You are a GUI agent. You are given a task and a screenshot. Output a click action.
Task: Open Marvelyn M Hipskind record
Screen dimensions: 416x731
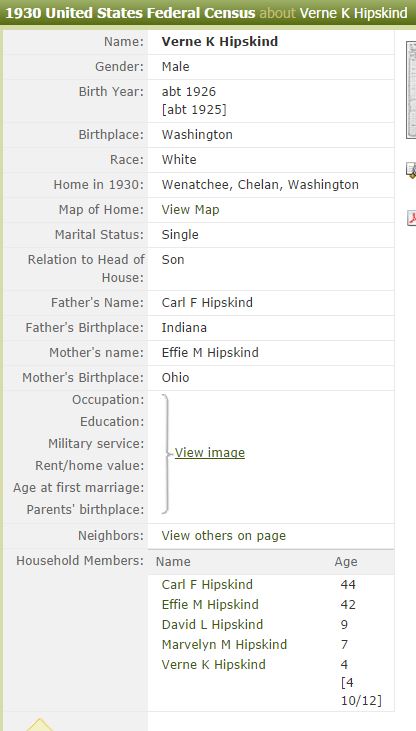224,645
